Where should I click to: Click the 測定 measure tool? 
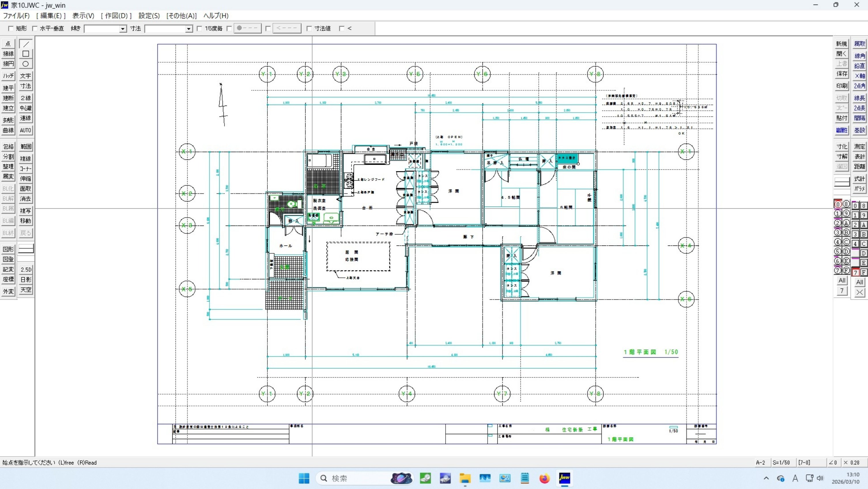(859, 147)
